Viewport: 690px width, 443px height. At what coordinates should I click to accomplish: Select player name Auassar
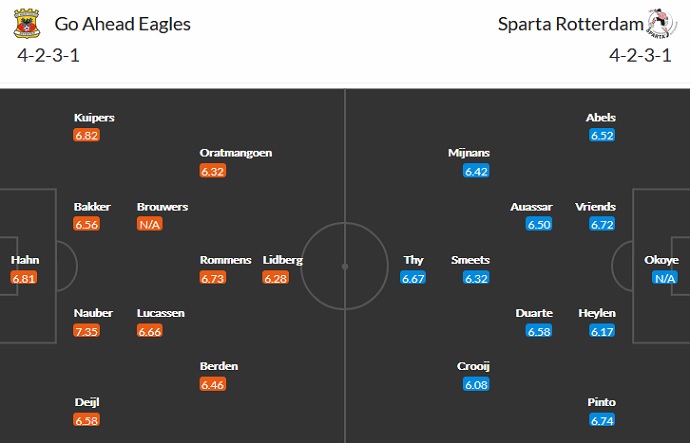pos(531,207)
